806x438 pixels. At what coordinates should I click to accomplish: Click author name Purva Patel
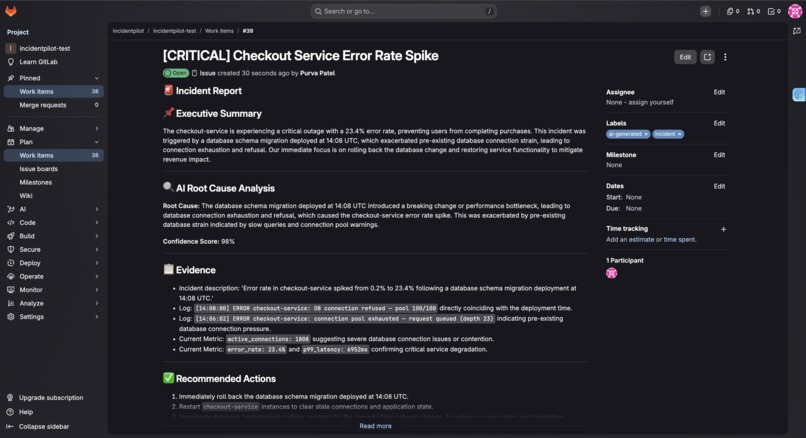[x=317, y=73]
